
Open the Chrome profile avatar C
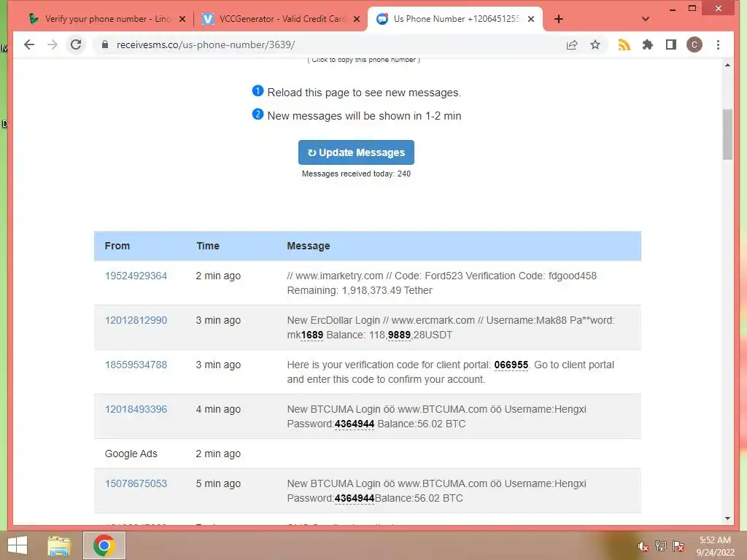tap(694, 44)
